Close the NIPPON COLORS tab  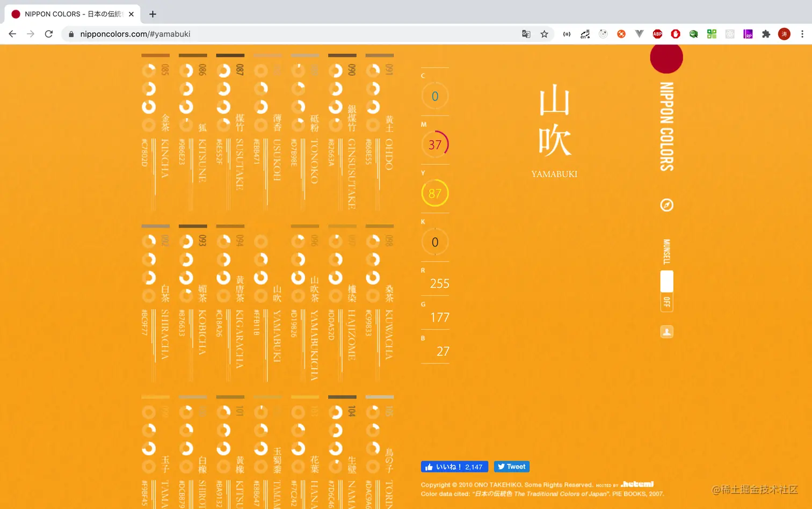(x=131, y=14)
